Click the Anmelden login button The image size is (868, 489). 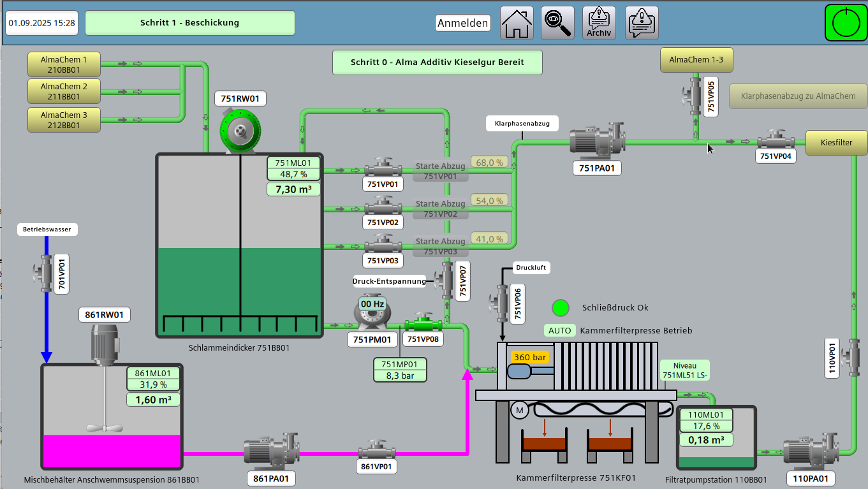pos(463,22)
